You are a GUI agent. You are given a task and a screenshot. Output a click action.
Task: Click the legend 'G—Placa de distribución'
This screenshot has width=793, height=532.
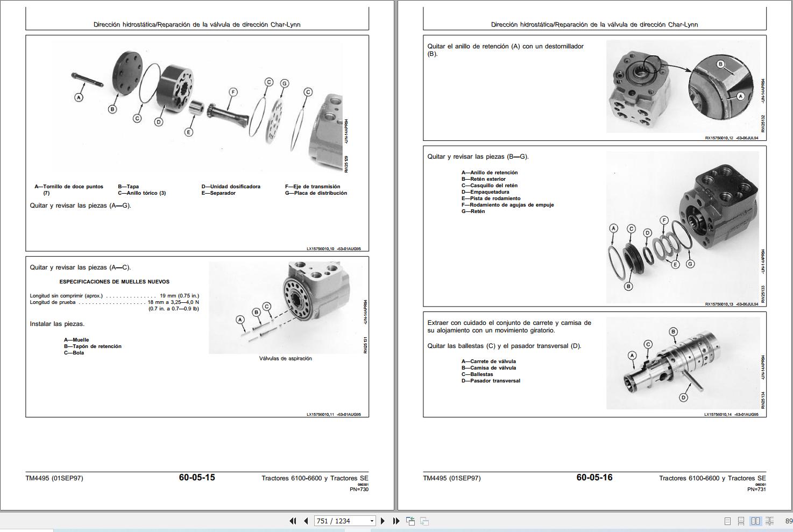click(316, 193)
